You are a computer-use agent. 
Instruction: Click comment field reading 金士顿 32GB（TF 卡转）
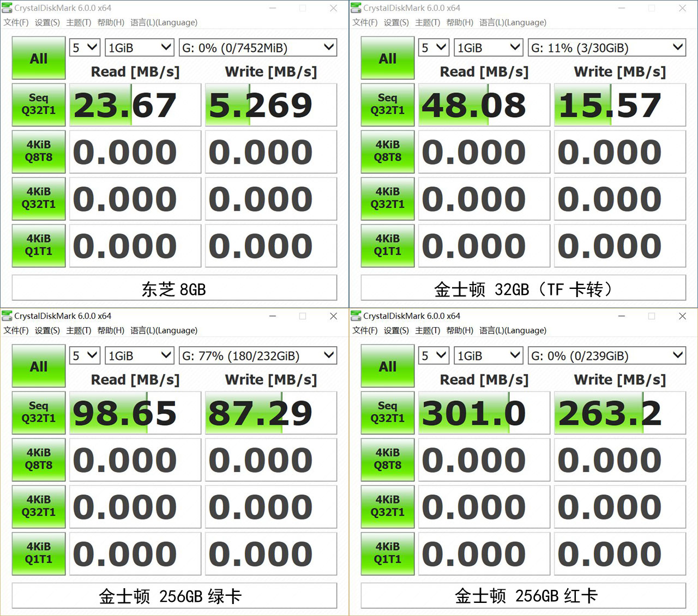[523, 288]
